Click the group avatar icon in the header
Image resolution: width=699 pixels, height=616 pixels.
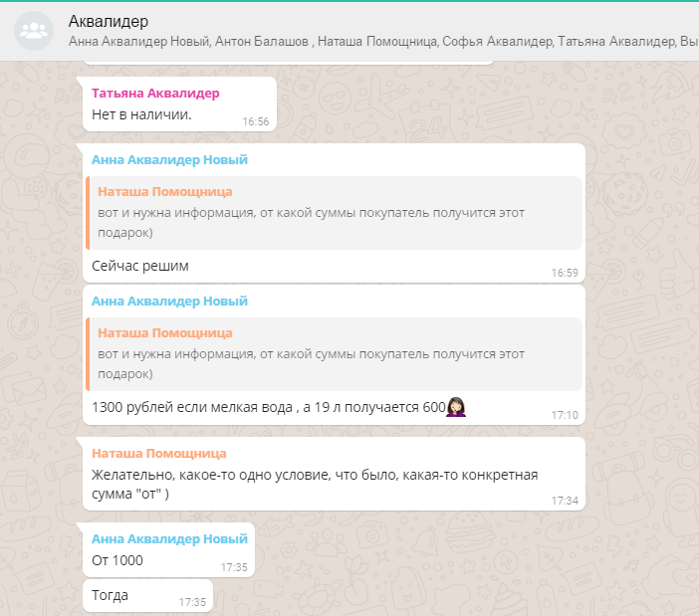33,31
